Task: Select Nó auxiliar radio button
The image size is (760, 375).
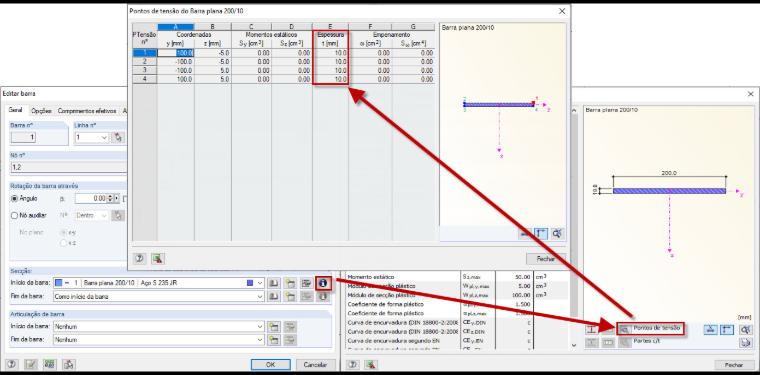Action: pyautogui.click(x=15, y=216)
